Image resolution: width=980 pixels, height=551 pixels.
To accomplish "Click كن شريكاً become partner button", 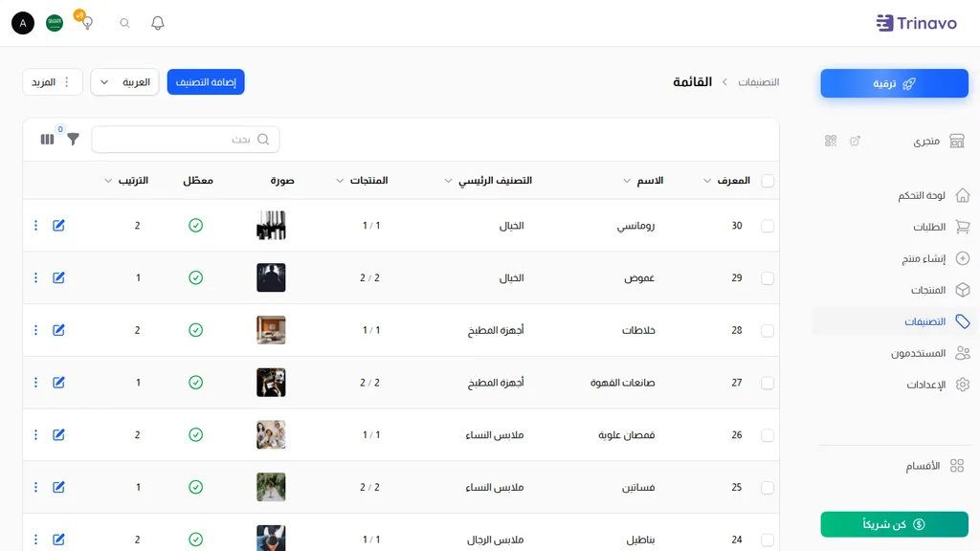I will [x=895, y=524].
